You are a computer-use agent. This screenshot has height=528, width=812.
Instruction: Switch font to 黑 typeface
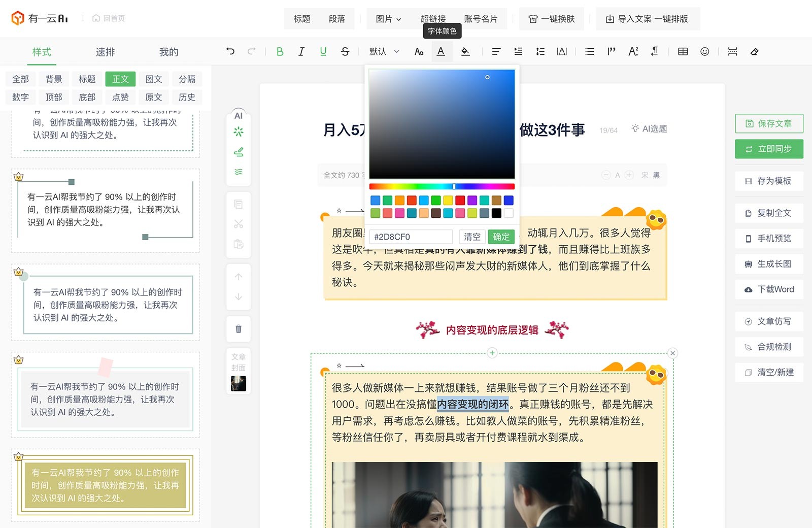pyautogui.click(x=656, y=175)
